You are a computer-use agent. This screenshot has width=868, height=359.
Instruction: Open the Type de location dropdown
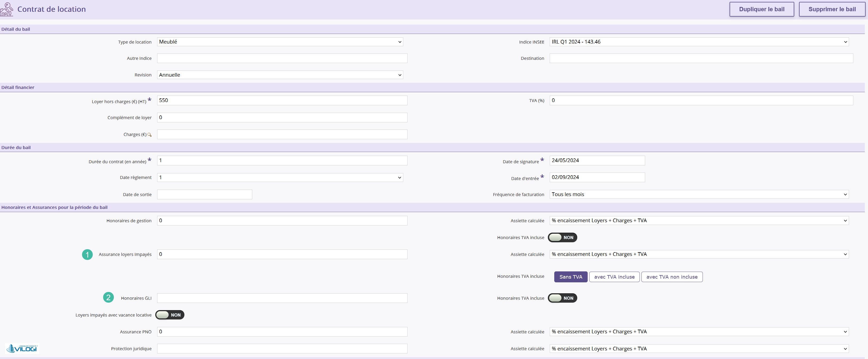280,42
